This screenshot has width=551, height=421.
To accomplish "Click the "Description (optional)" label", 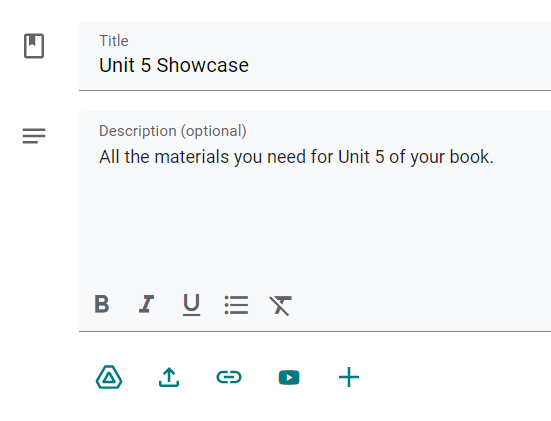I will click(x=173, y=131).
